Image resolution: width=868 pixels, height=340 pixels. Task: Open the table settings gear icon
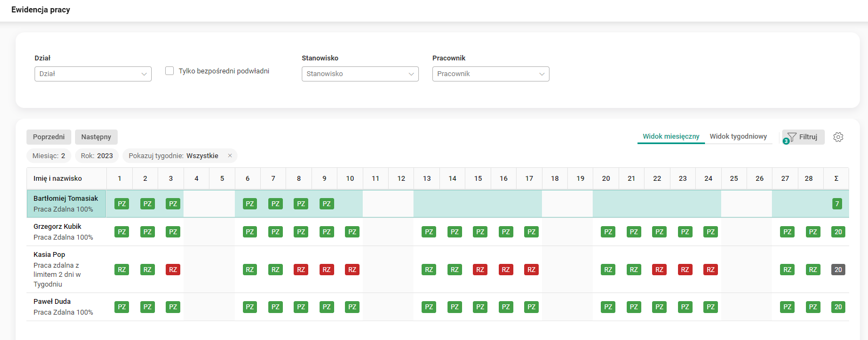point(838,137)
